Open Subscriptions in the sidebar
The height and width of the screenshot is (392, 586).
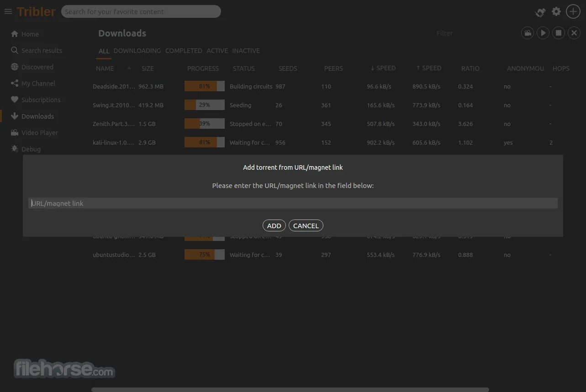coord(41,100)
